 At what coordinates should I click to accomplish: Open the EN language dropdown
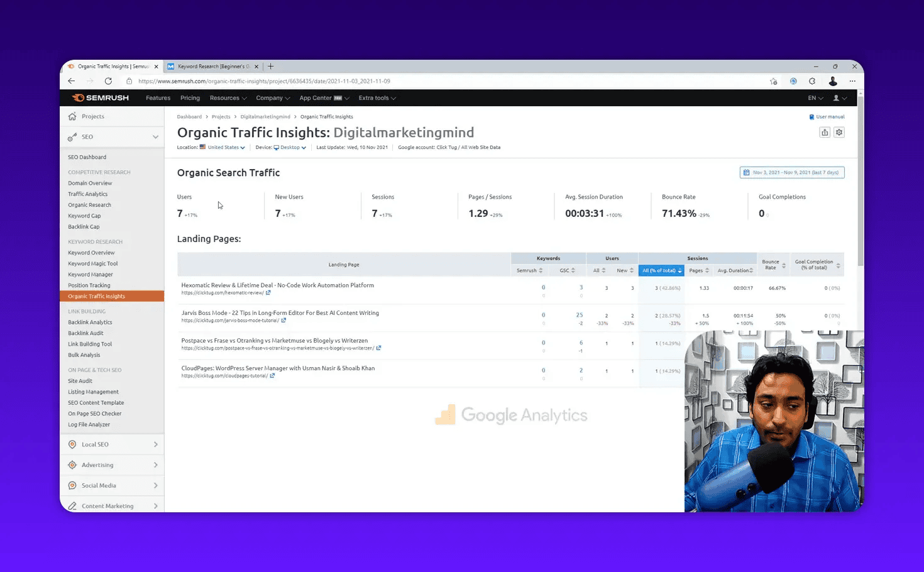[814, 97]
